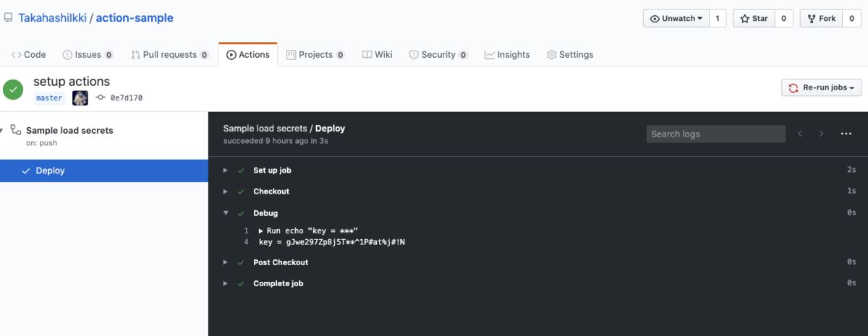Click the Set up job step title
The width and height of the screenshot is (868, 336).
(x=272, y=171)
